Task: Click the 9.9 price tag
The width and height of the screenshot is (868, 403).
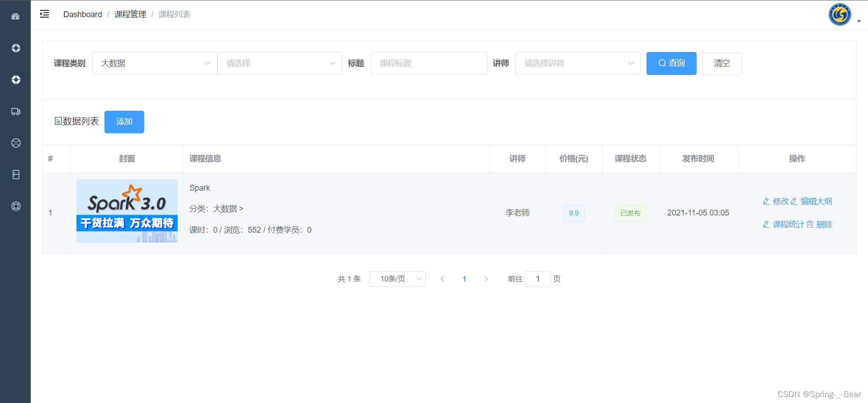Action: [x=574, y=213]
